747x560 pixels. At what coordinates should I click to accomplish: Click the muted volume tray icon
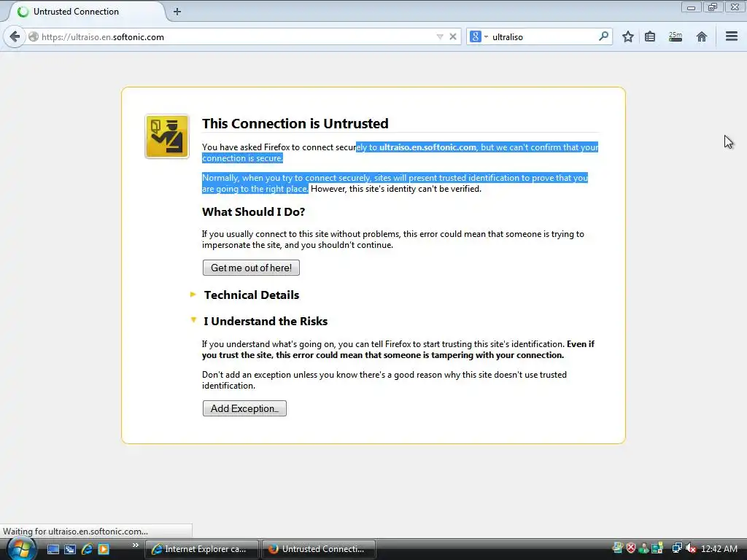point(691,548)
